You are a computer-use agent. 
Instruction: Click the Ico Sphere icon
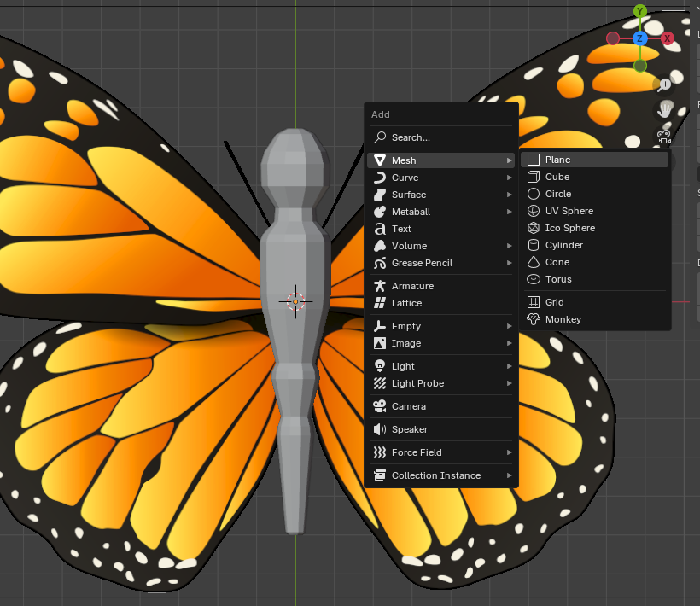point(534,228)
